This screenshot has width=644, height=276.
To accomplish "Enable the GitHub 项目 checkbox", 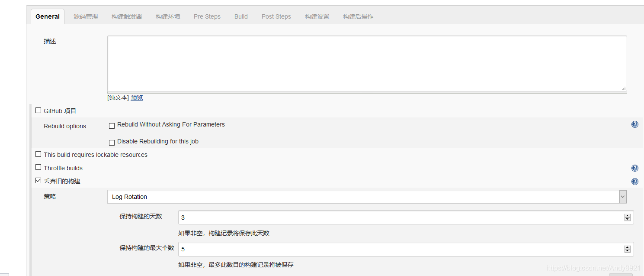I will click(38, 110).
